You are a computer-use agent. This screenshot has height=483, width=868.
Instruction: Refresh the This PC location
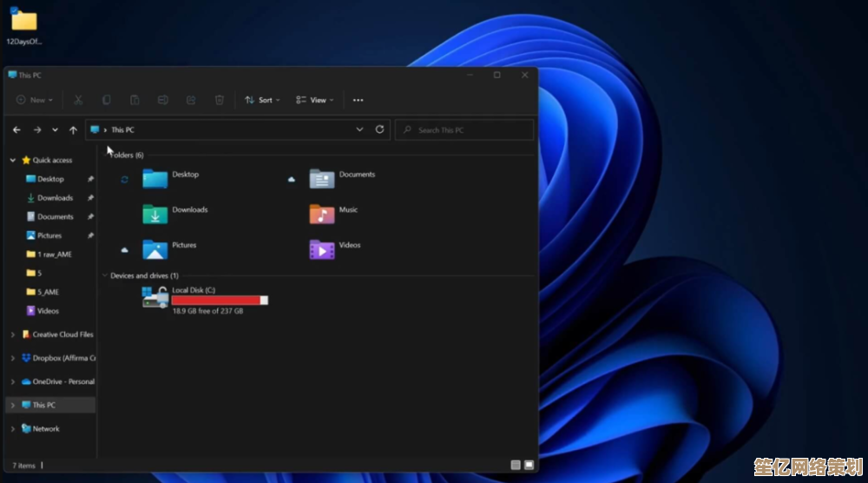pyautogui.click(x=379, y=129)
